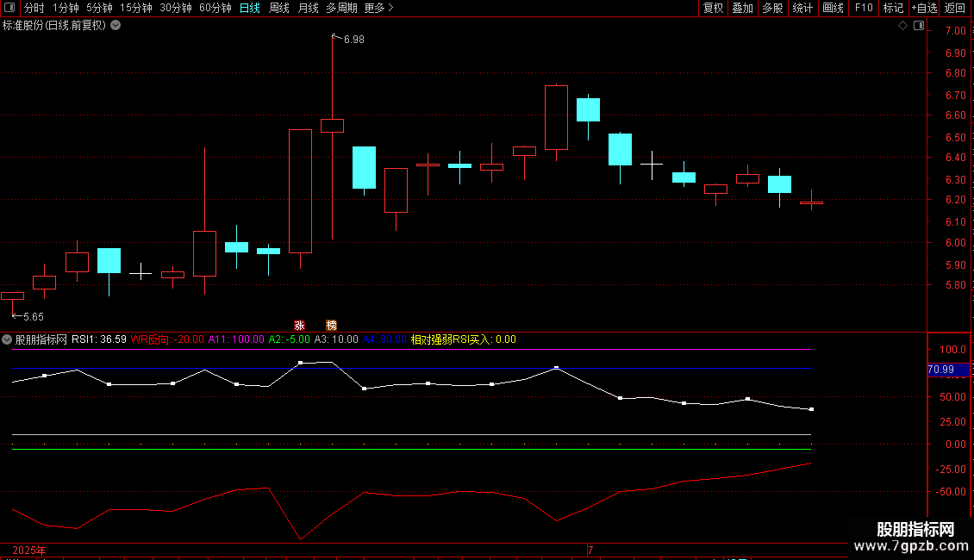Select the 60分钟 timeframe
The height and width of the screenshot is (560, 974).
tap(215, 8)
